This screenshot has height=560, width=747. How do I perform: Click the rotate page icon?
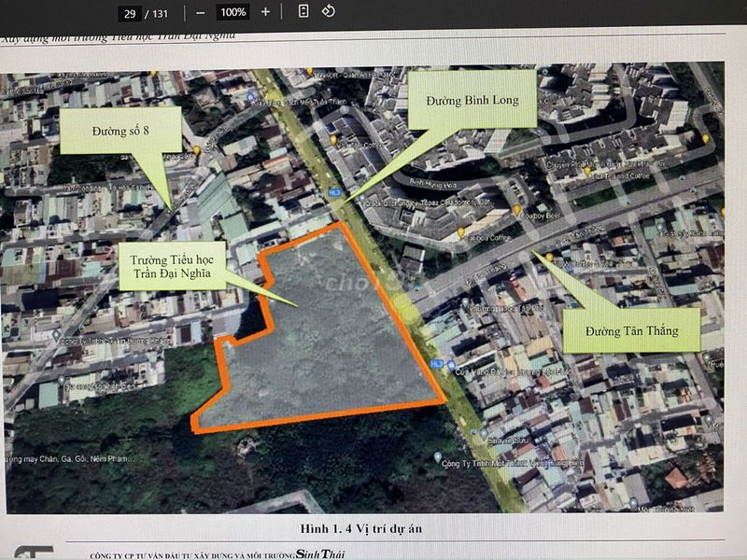[328, 11]
